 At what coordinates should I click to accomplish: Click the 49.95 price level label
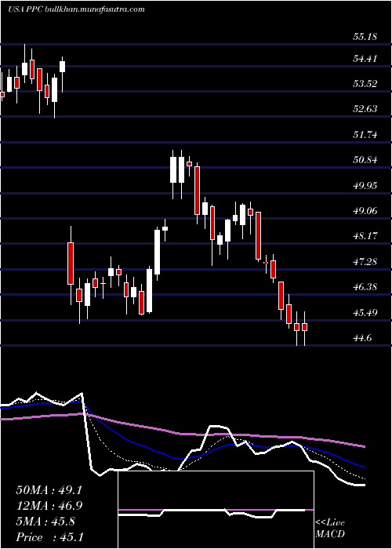click(x=365, y=186)
